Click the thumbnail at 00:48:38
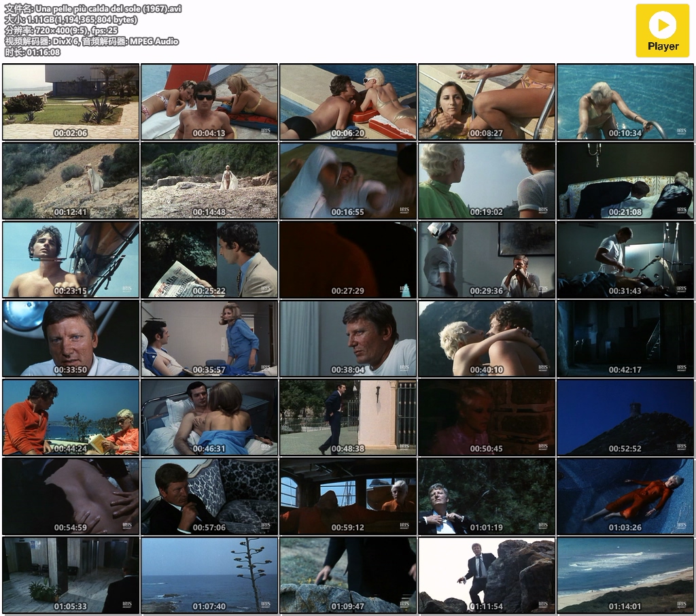The width and height of the screenshot is (696, 616). coord(348,417)
